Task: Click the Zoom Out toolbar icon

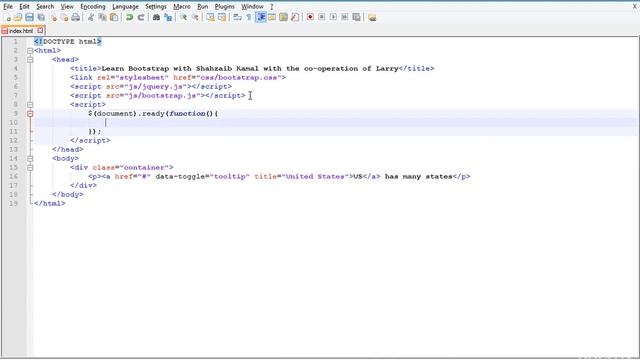Action: click(195, 17)
